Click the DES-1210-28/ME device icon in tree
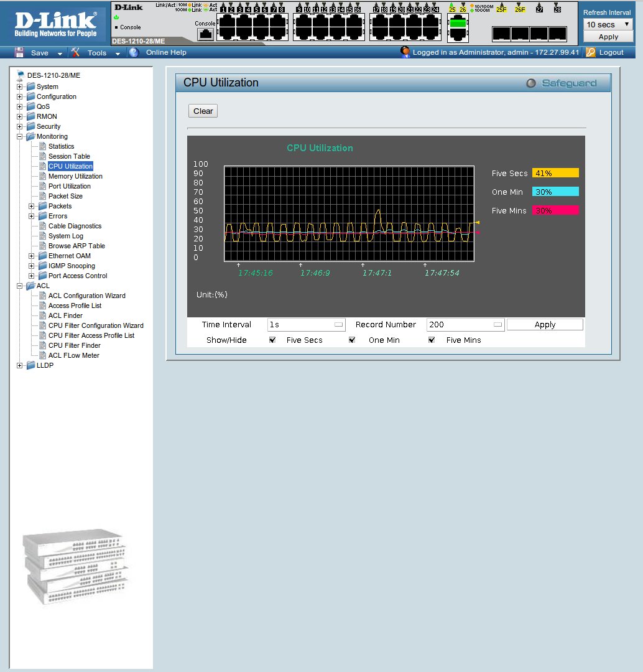Screen dimensions: 643x672 tap(21, 75)
